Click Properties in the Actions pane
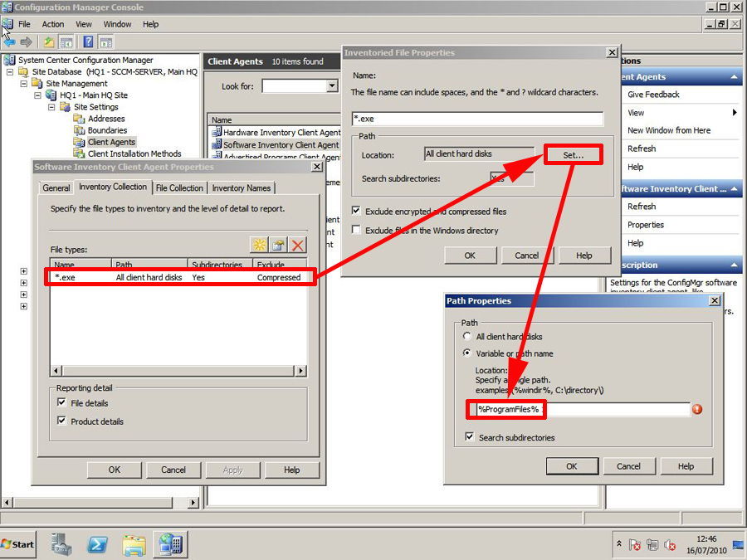The height and width of the screenshot is (560, 747). [646, 225]
